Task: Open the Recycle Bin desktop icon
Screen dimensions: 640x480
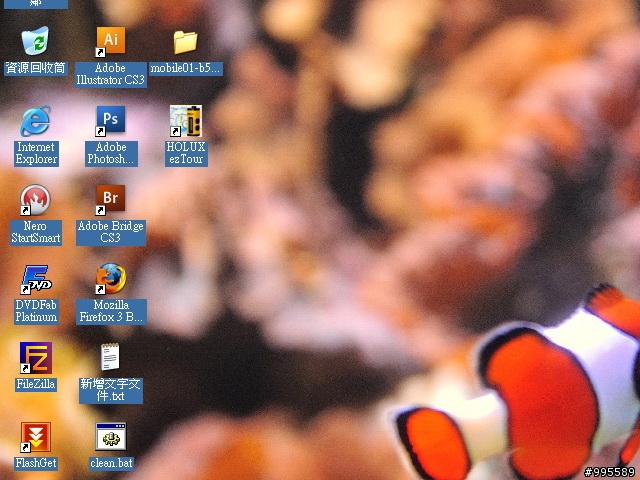Action: [x=36, y=40]
